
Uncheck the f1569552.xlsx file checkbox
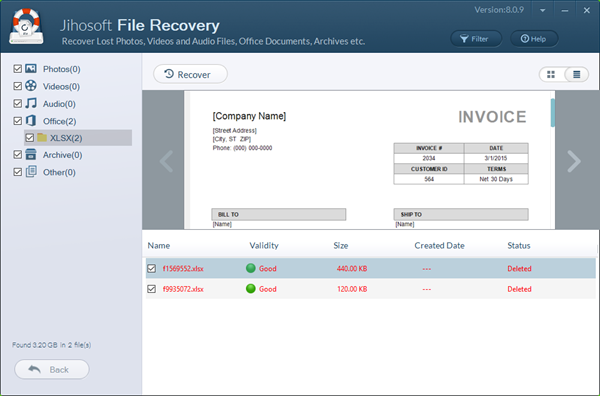pyautogui.click(x=152, y=268)
